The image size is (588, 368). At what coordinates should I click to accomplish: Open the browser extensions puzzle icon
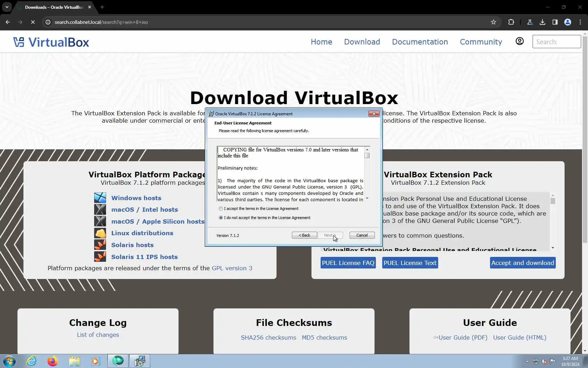511,22
